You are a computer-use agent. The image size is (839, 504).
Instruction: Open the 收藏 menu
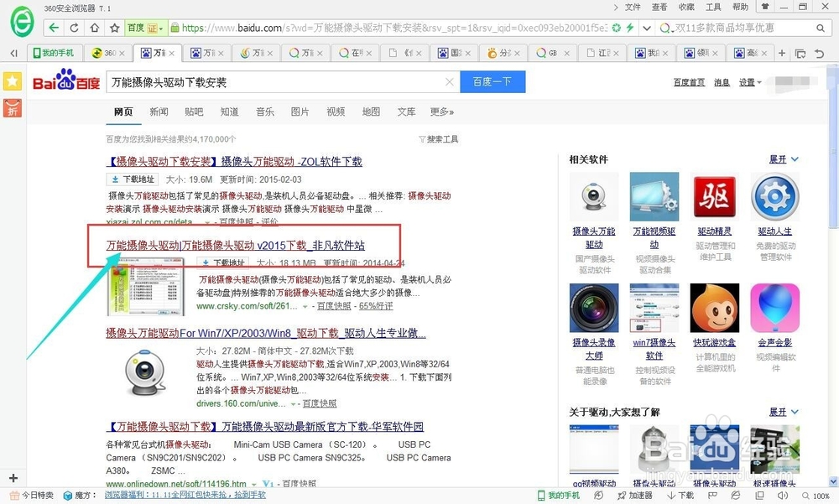pyautogui.click(x=686, y=7)
